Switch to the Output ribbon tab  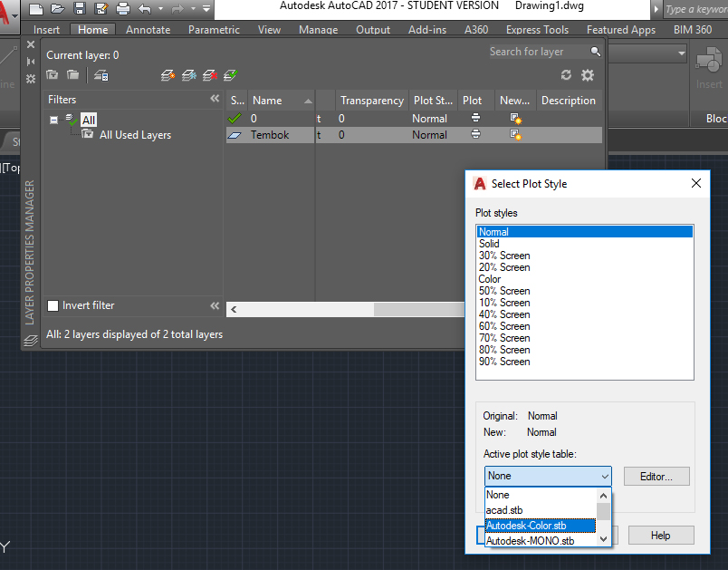(373, 30)
